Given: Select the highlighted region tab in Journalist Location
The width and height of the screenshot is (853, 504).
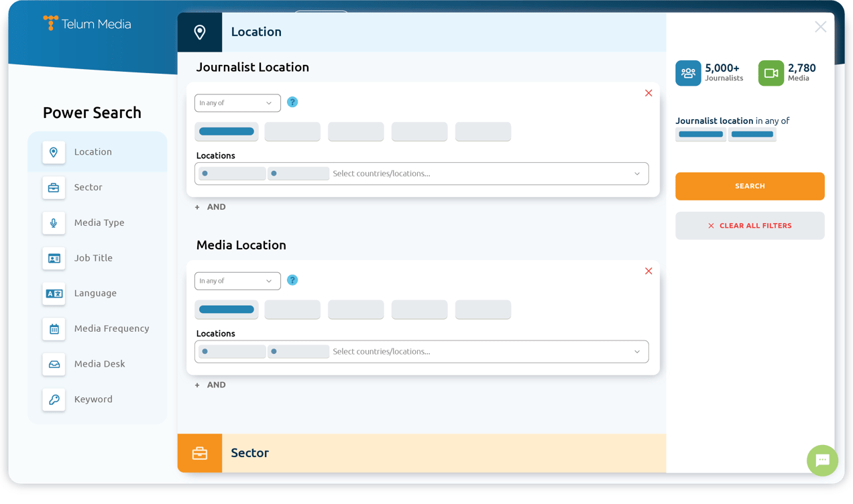Looking at the screenshot, I should pyautogui.click(x=227, y=131).
